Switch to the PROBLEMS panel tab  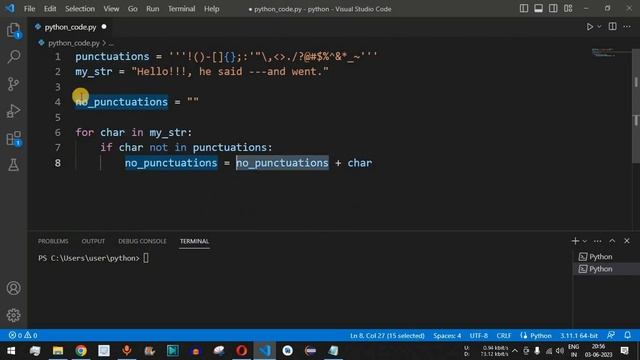click(53, 241)
